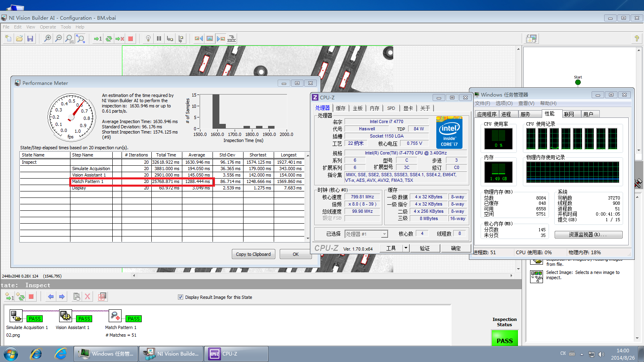Open the 应用程序 tab in Task Manager
Image resolution: width=644 pixels, height=362 pixels.
point(487,114)
